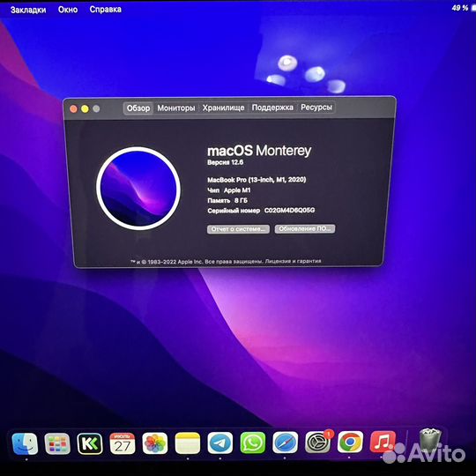The height and width of the screenshot is (476, 476).
Task: Click the macOS Monterey logo image
Action: click(x=138, y=189)
